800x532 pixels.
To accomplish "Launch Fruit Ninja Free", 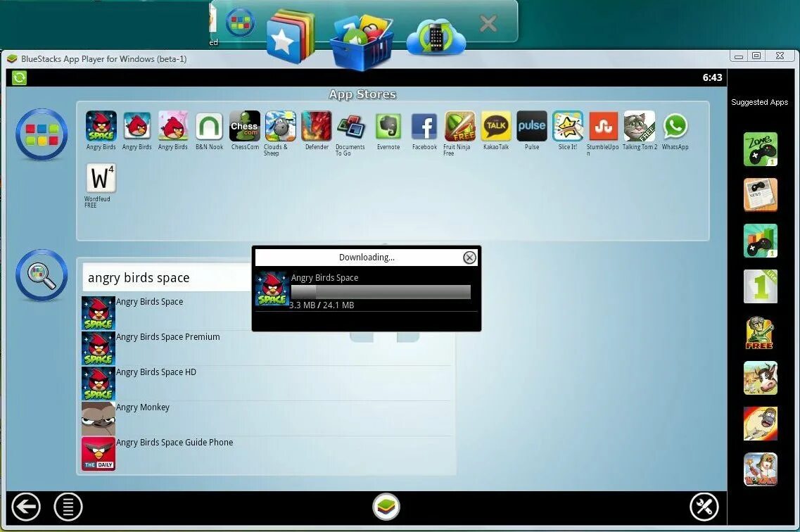I will [x=459, y=126].
